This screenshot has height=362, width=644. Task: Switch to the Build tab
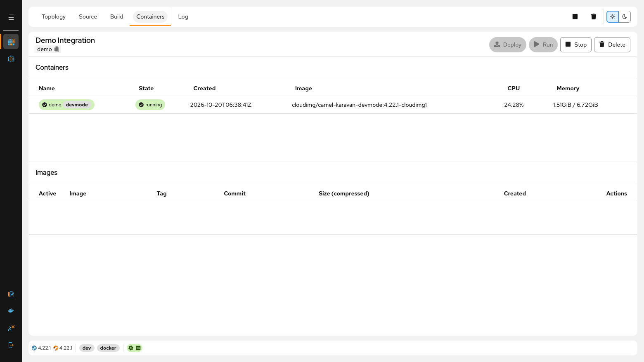(x=117, y=16)
